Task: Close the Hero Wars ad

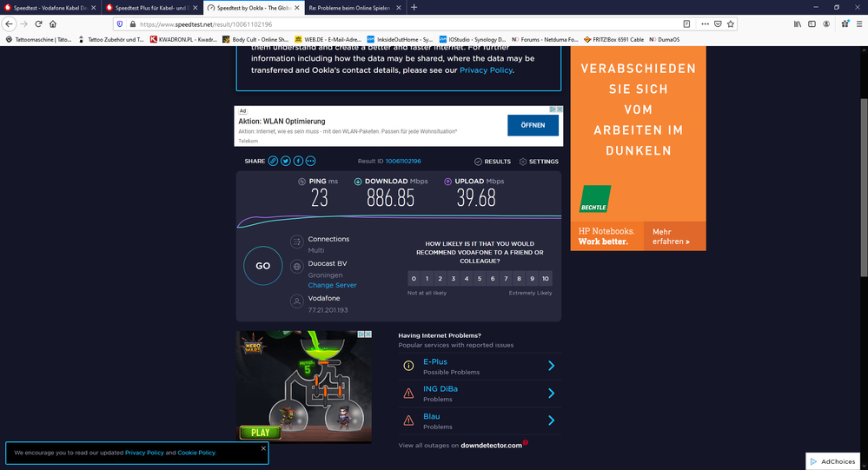Action: tap(368, 334)
